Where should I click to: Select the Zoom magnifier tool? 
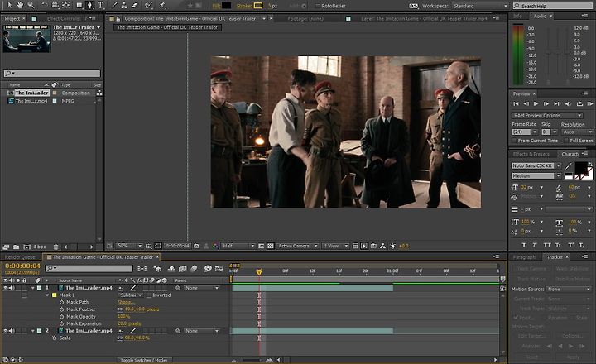pos(31,5)
